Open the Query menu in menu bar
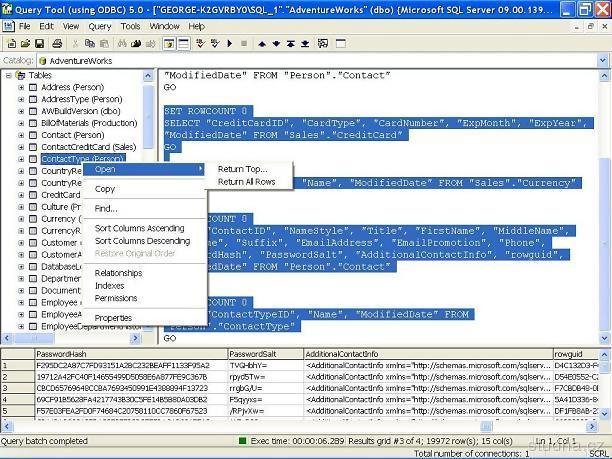Screen dimensions: 612x459 coord(99,26)
